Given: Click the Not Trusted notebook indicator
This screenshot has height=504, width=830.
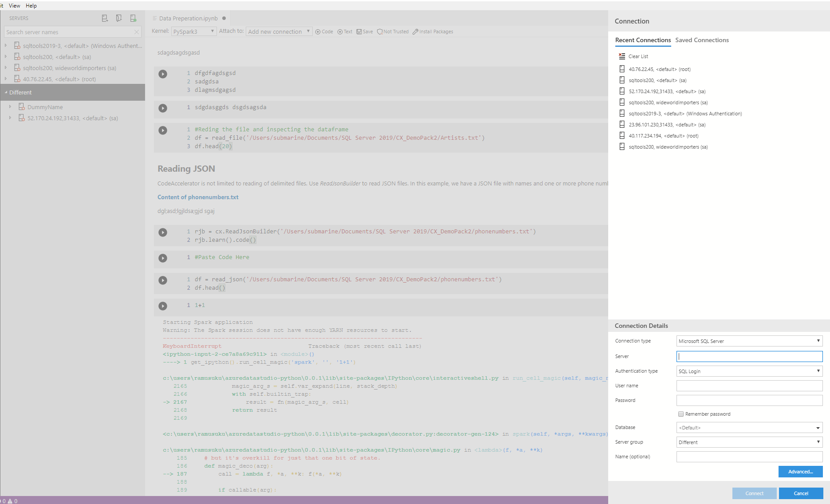Looking at the screenshot, I should click(392, 31).
